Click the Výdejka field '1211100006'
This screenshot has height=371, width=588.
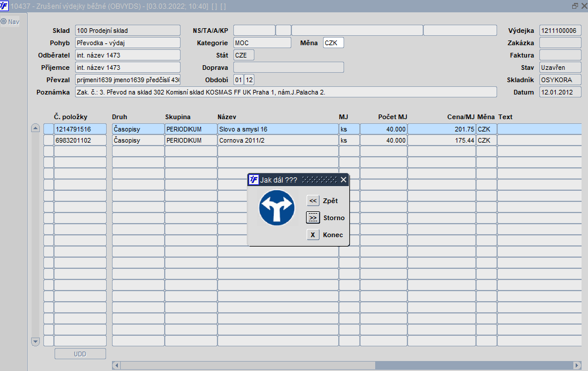pos(560,31)
